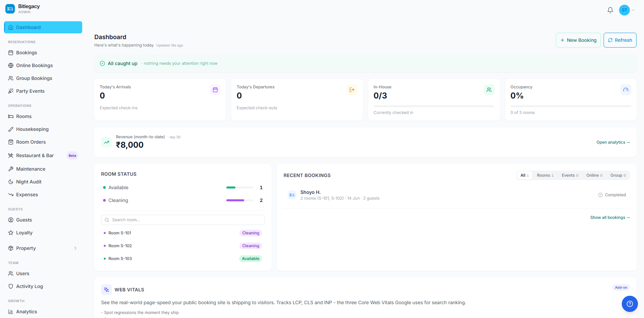Viewport: 644px width, 318px height.
Task: Click Show all bookings link
Action: pos(610,218)
